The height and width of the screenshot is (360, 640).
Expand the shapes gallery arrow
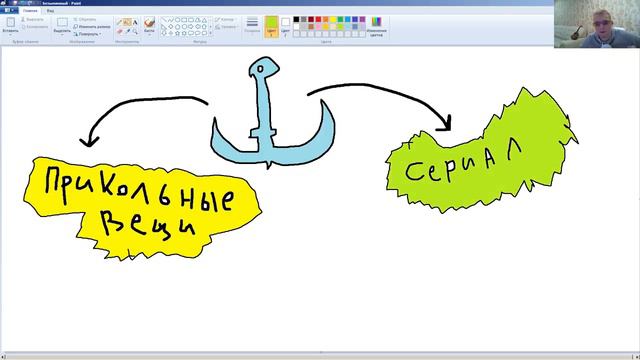(x=211, y=33)
